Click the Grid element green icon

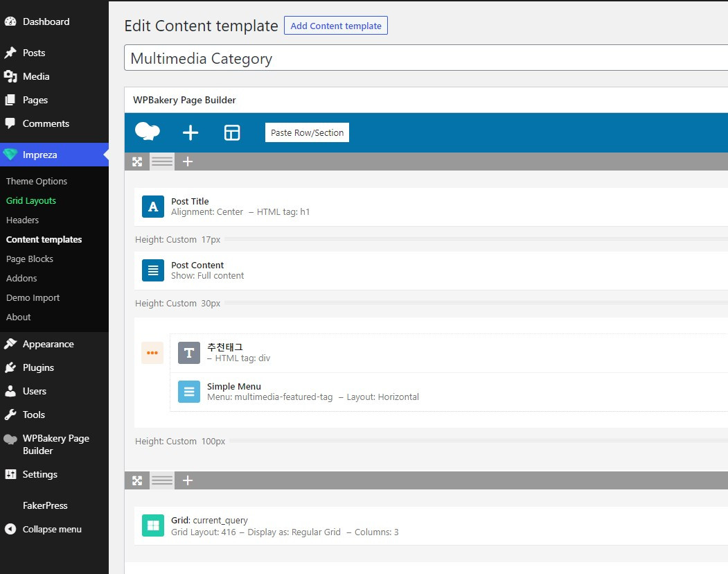click(153, 525)
